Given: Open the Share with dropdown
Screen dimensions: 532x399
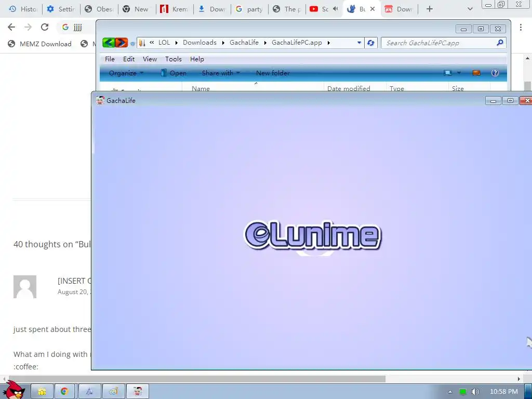Looking at the screenshot, I should coord(220,73).
